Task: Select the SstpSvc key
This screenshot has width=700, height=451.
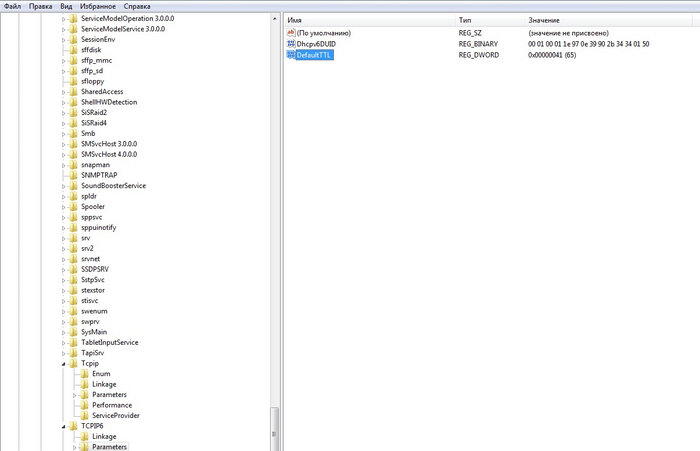Action: (92, 280)
